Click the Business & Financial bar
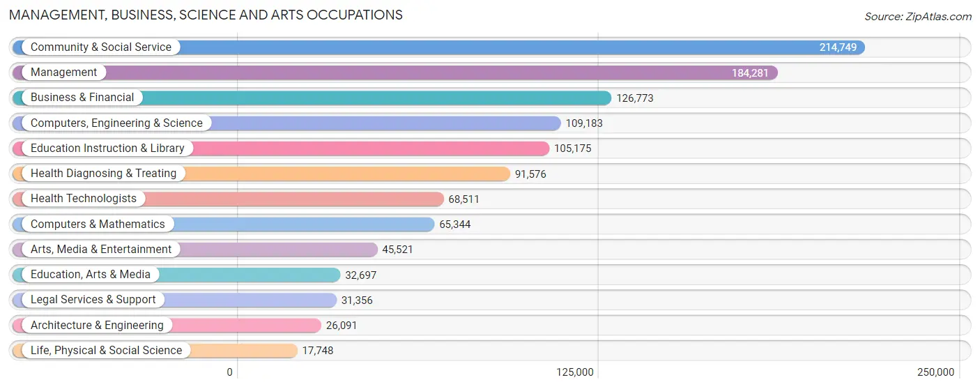Viewport: 980px width, 389px height. [x=312, y=98]
